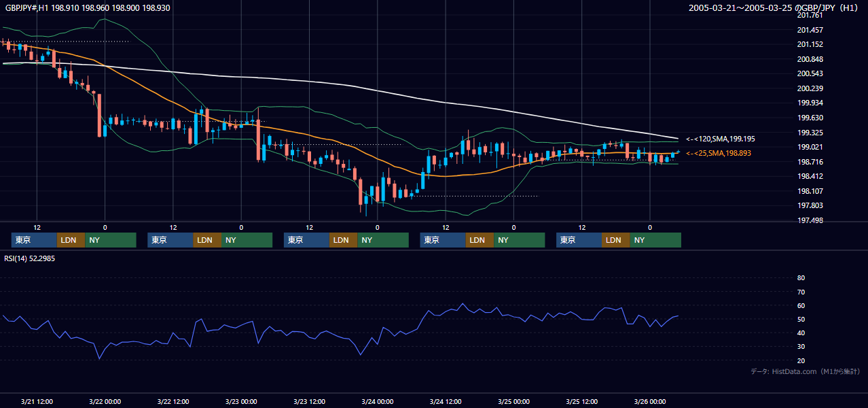Click the 3/25 12:00 time label
Image resolution: width=868 pixels, height=408 pixels.
[x=581, y=401]
